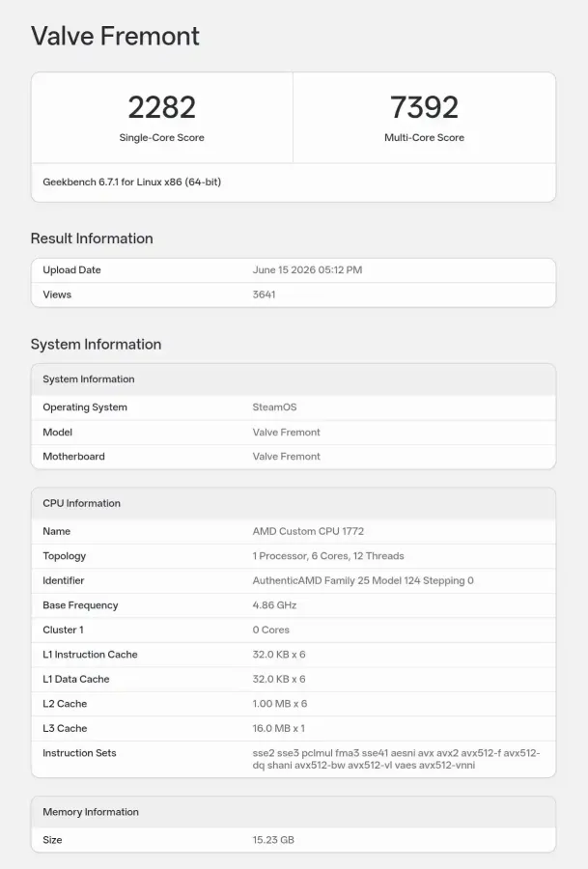Click the Motherboard row value
The image size is (588, 869).
pos(286,456)
